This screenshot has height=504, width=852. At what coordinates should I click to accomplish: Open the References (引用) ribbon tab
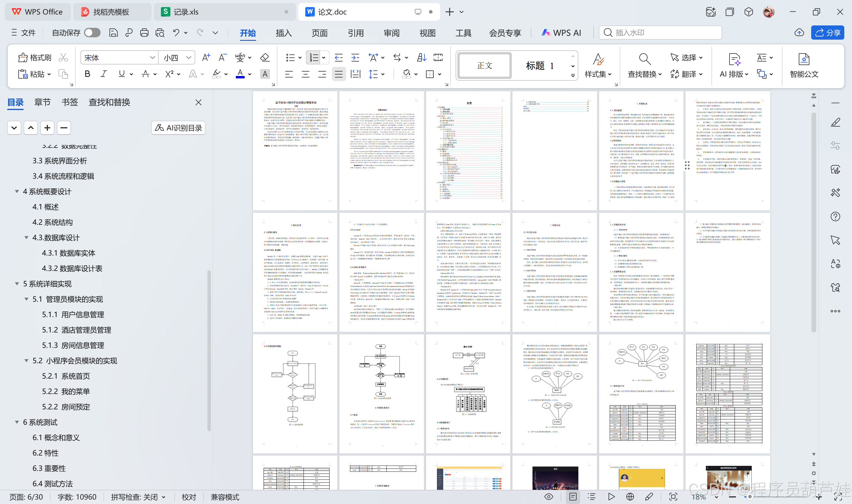356,33
